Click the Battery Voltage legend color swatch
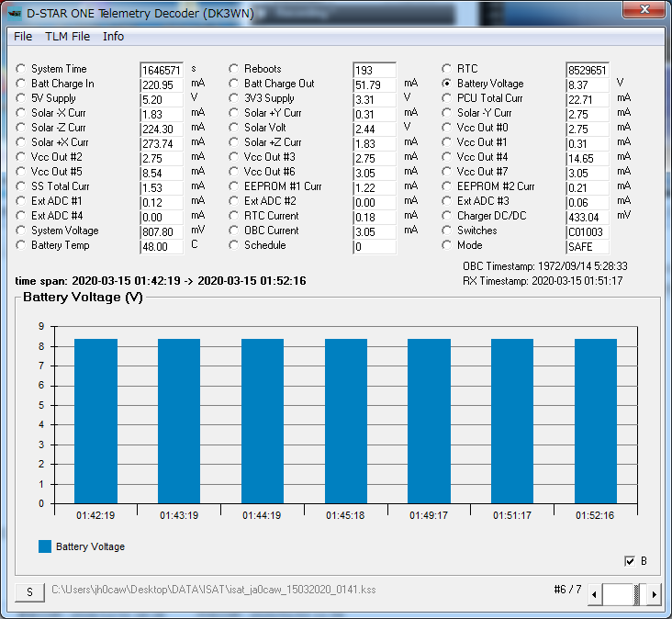The height and width of the screenshot is (619, 672). click(45, 546)
